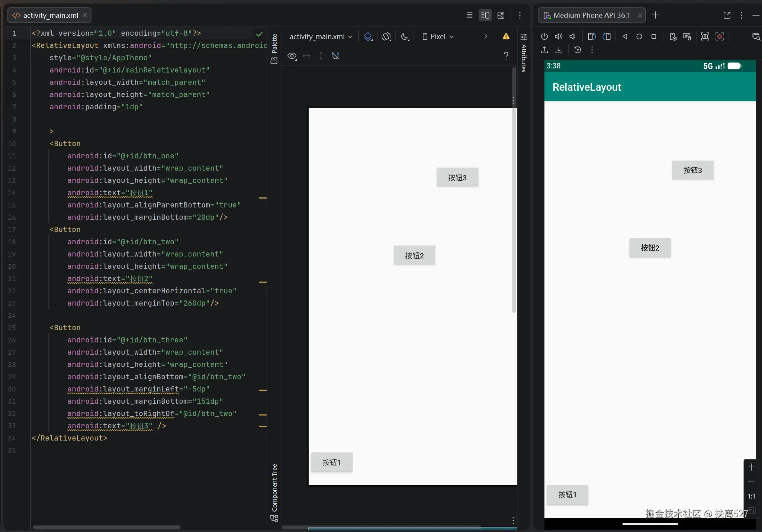Switch editor to Code-only view
Screen dimensions: 762x532
coord(470,15)
